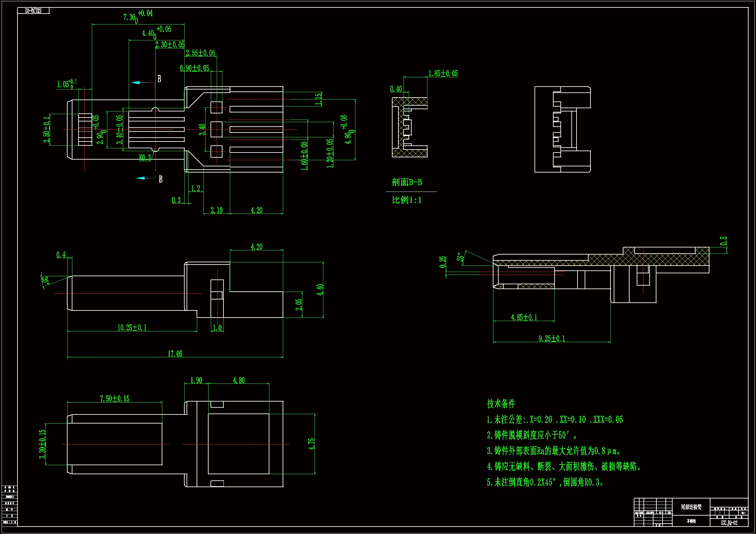Click the 不锈钢 material cell
This screenshot has height=534, width=756.
691,521
